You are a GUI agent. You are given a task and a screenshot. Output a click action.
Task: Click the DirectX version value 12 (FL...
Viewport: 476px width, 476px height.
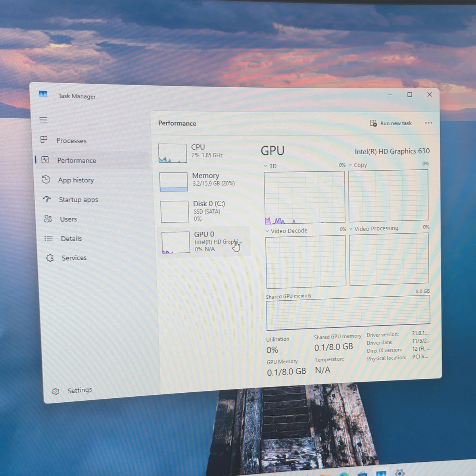coord(421,349)
